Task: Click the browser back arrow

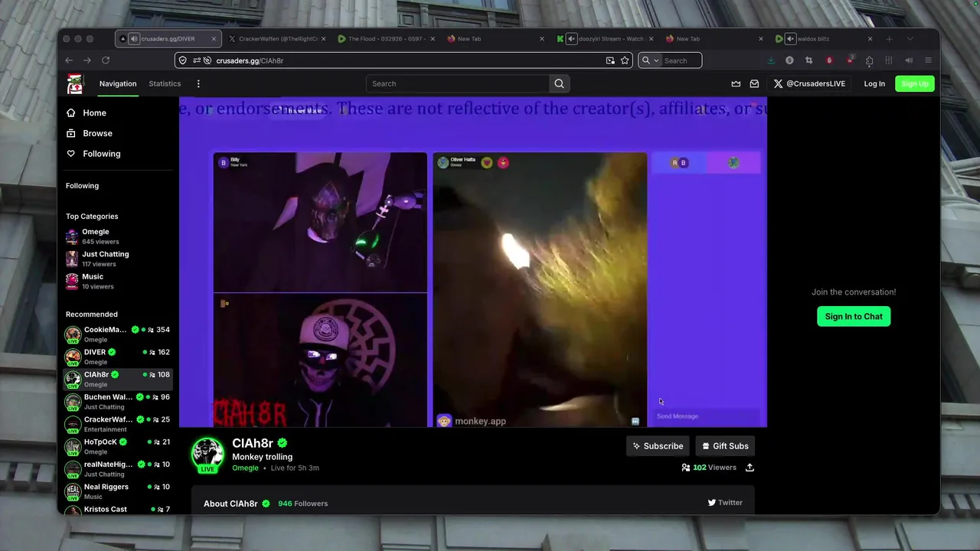Action: pyautogui.click(x=69, y=60)
